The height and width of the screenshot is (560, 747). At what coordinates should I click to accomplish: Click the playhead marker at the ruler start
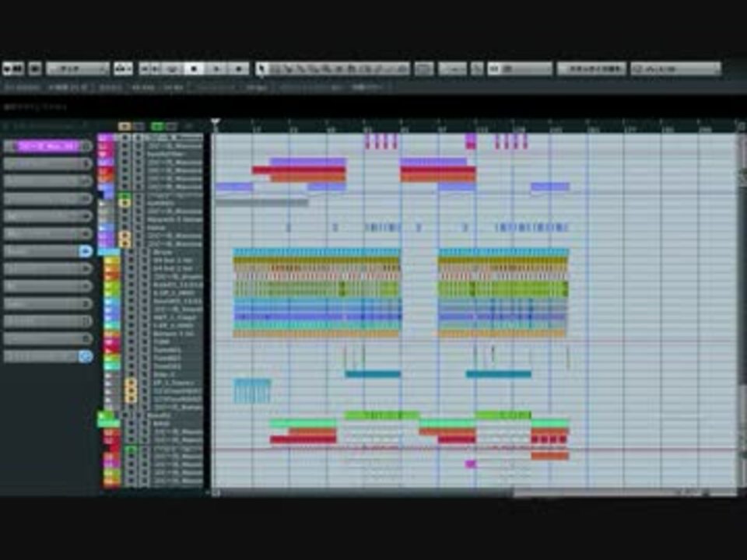click(x=216, y=123)
